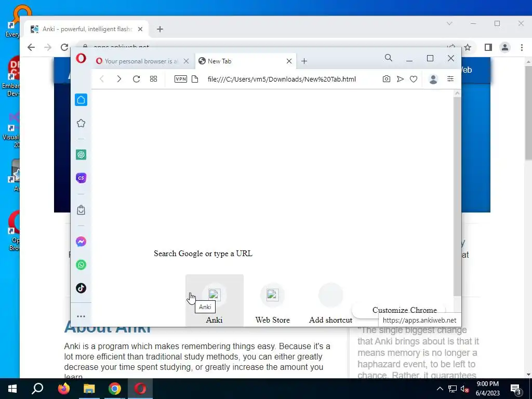532x399 pixels.
Task: Open Chrome three-dot menu
Action: pos(522,47)
